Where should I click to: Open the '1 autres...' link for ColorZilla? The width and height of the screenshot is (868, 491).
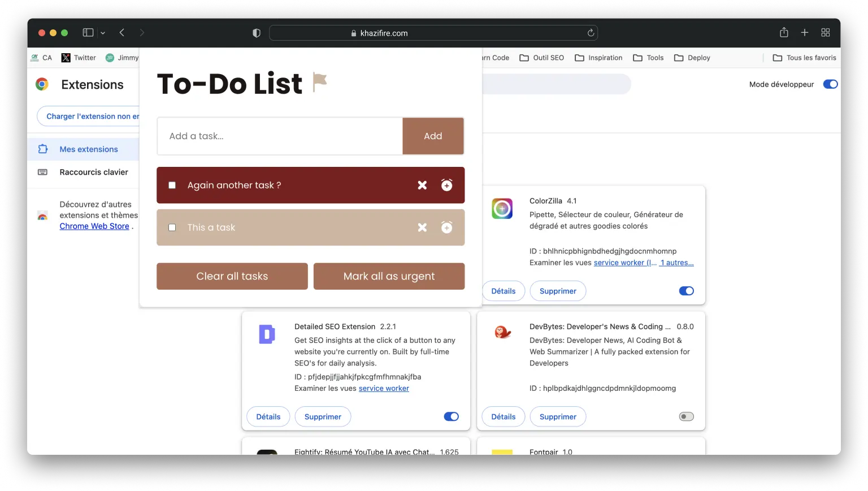pyautogui.click(x=676, y=262)
